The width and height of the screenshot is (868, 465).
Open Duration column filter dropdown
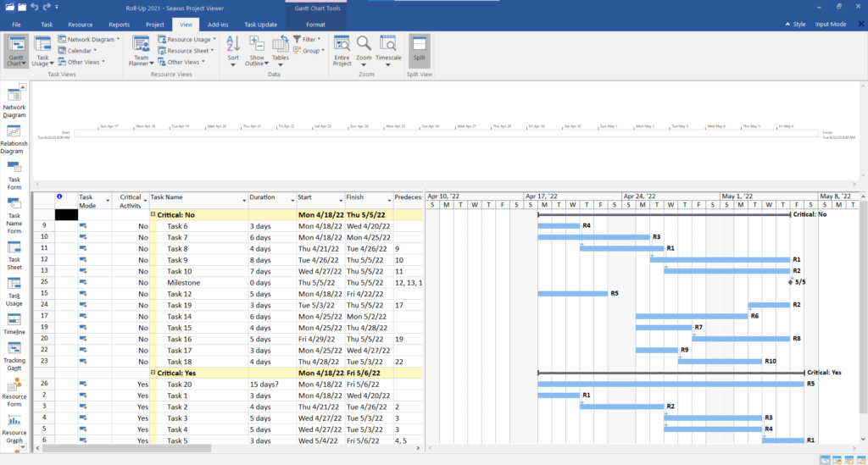click(x=292, y=200)
